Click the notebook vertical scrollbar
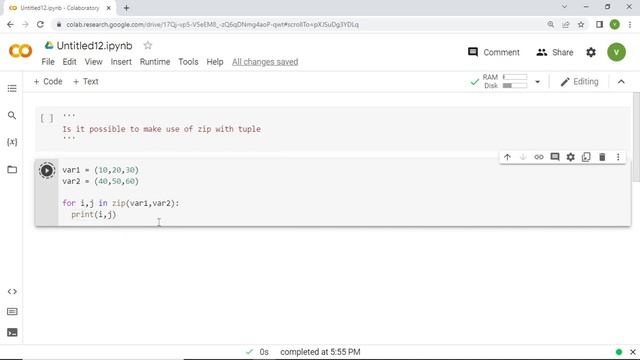 click(x=636, y=137)
